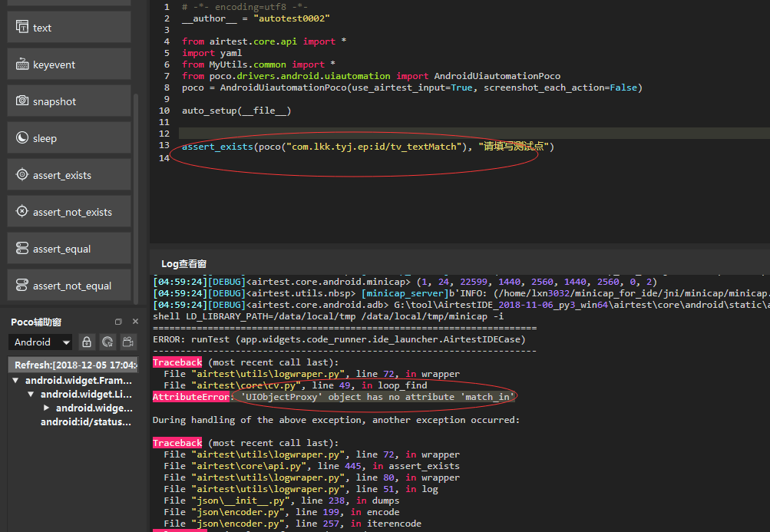
Task: Click the Poco record icon
Action: coord(128,342)
